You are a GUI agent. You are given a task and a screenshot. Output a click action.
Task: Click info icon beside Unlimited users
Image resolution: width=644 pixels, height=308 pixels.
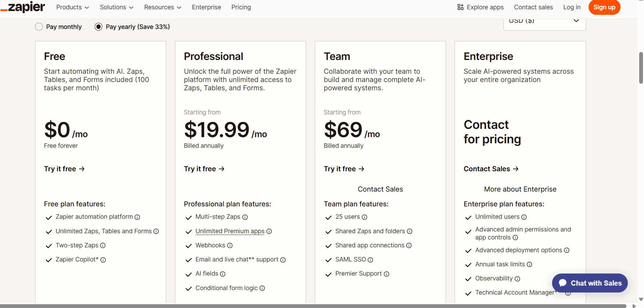pyautogui.click(x=524, y=217)
